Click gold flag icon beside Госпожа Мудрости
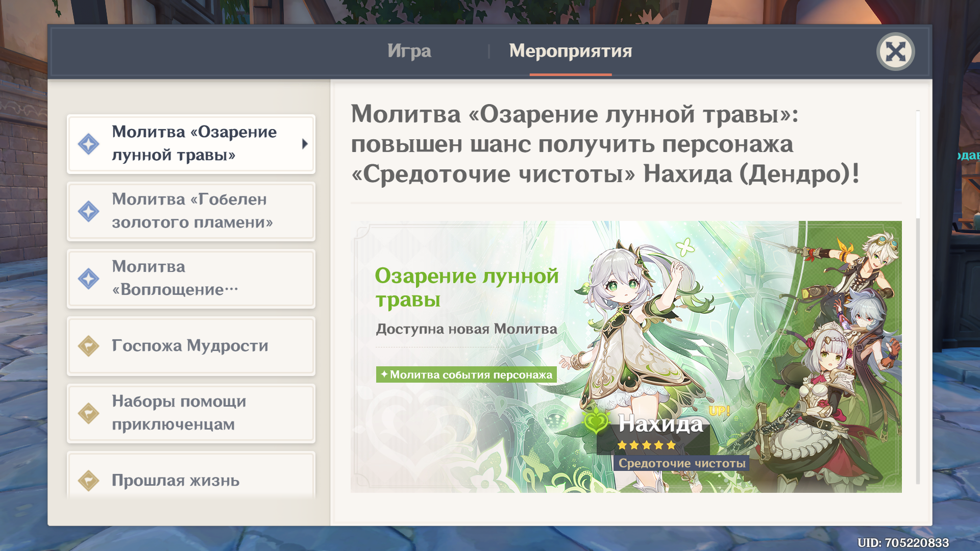Screen dimensions: 980x551 [88, 346]
